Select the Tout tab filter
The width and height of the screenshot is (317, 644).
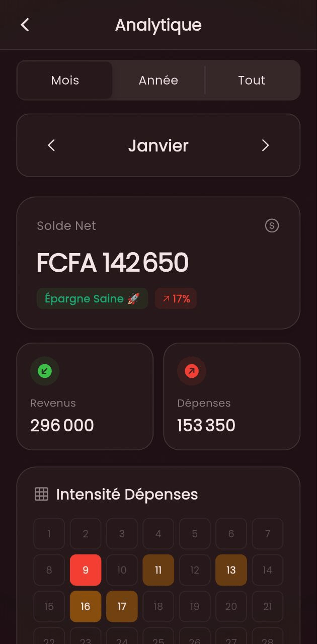pos(252,80)
